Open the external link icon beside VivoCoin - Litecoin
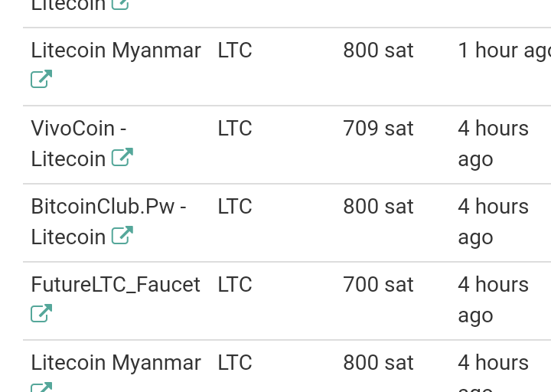Viewport: 551px width, 392px height. coord(122,158)
